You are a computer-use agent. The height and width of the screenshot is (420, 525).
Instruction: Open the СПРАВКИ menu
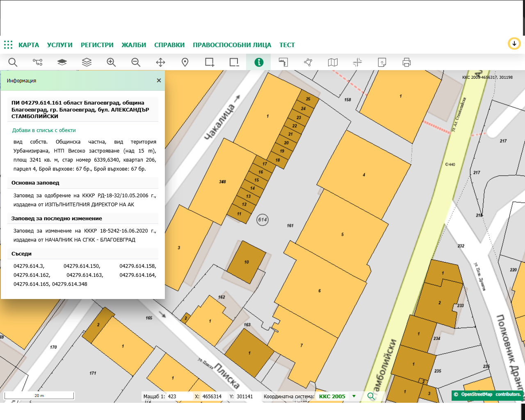coord(169,45)
